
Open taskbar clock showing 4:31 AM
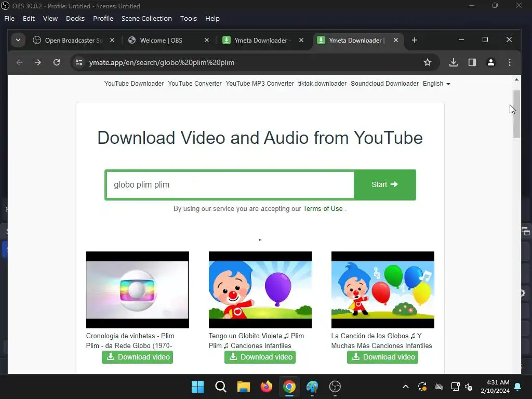click(x=495, y=387)
